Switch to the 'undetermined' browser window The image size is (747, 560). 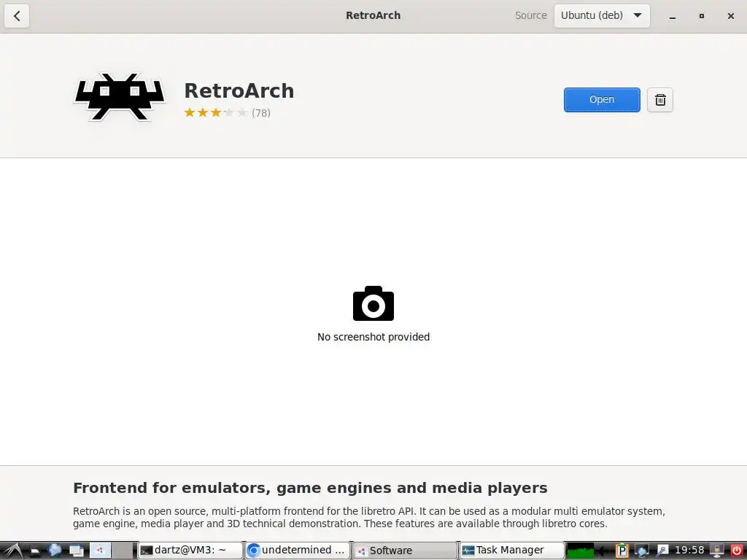(x=298, y=551)
